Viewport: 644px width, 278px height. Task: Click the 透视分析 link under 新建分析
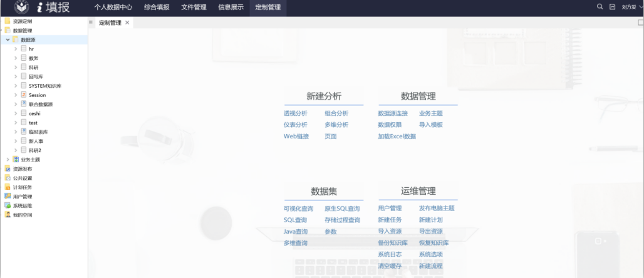(295, 113)
